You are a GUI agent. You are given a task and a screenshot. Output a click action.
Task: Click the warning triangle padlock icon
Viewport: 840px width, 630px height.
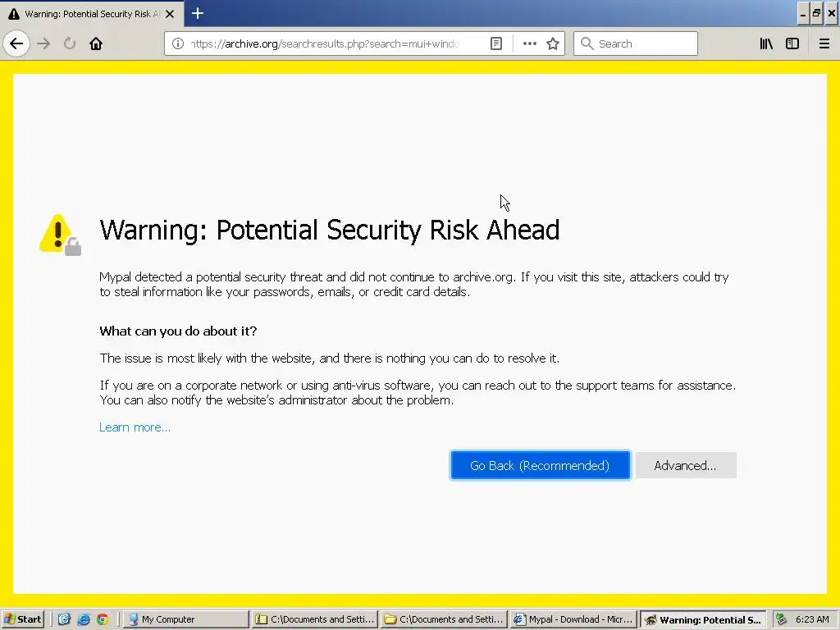coord(60,235)
